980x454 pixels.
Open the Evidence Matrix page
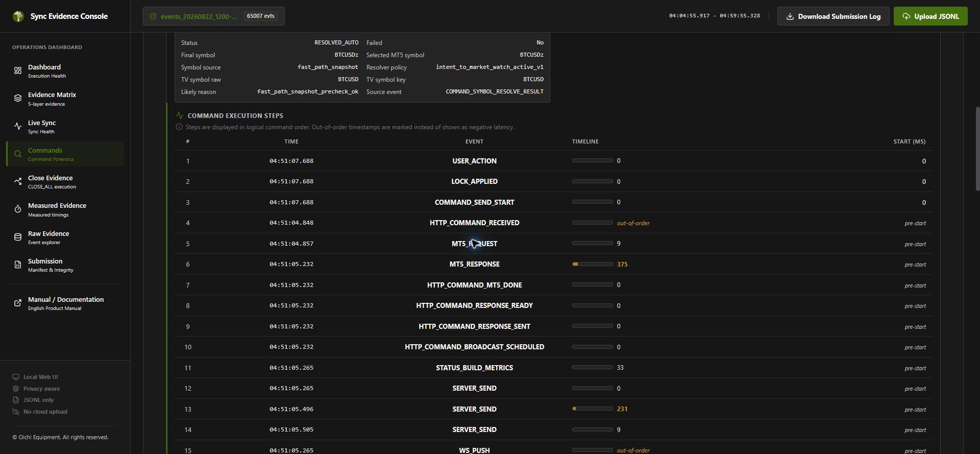65,99
